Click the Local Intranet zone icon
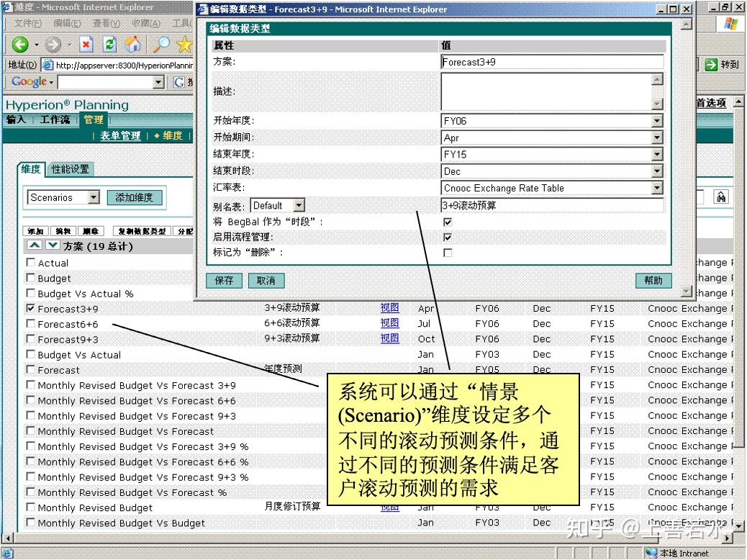747x560 pixels. tap(651, 553)
